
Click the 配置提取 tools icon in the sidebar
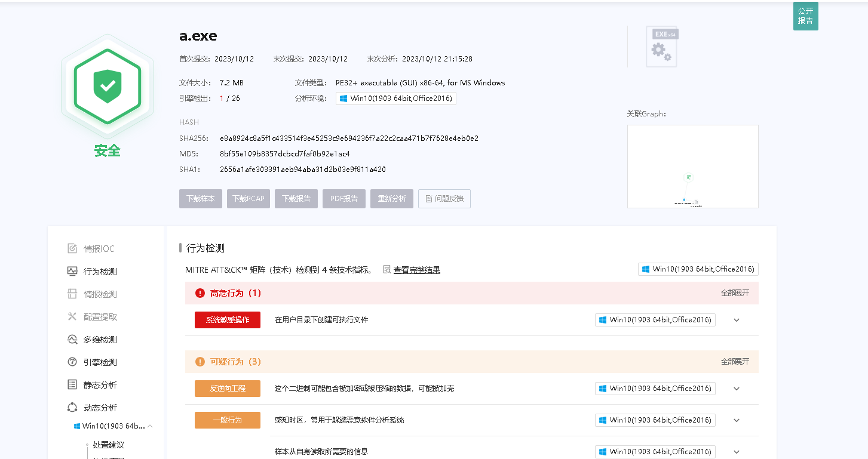(72, 317)
